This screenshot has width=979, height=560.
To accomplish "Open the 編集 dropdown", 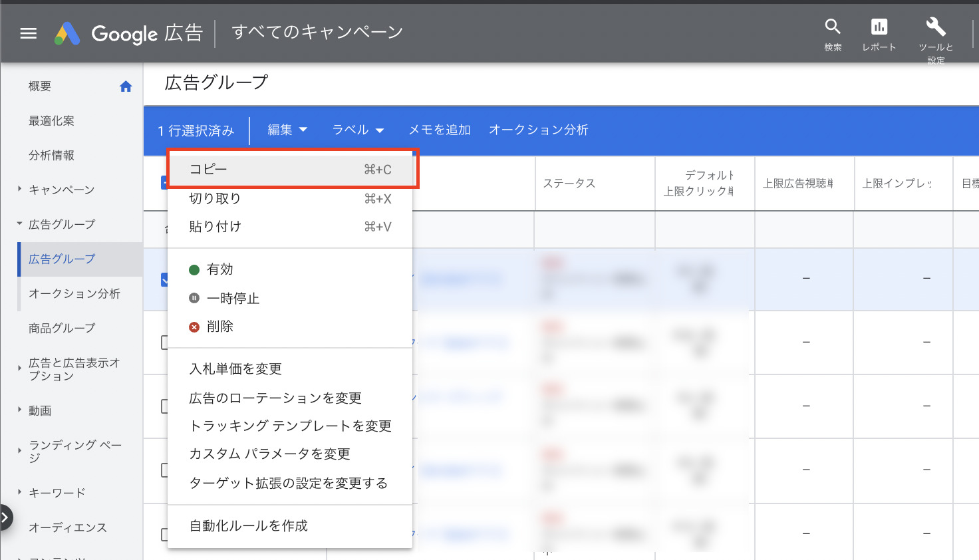I will pos(287,130).
